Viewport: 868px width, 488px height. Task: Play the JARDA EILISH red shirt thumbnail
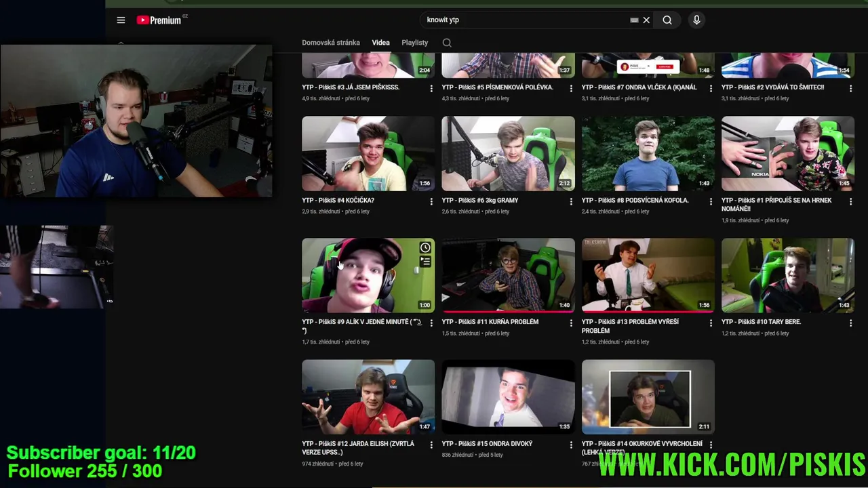[x=368, y=397]
